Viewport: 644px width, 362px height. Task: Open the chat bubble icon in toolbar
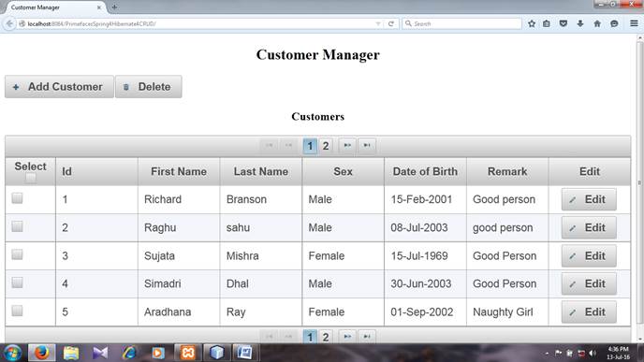(614, 23)
